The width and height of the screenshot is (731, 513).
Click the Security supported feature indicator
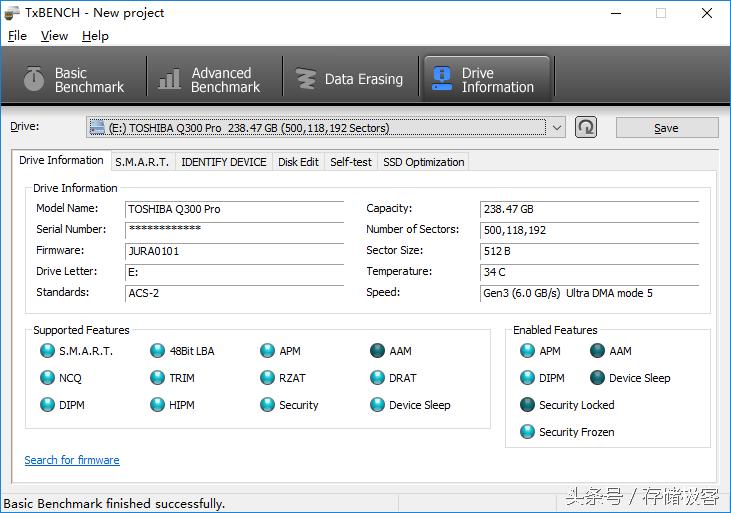point(268,405)
